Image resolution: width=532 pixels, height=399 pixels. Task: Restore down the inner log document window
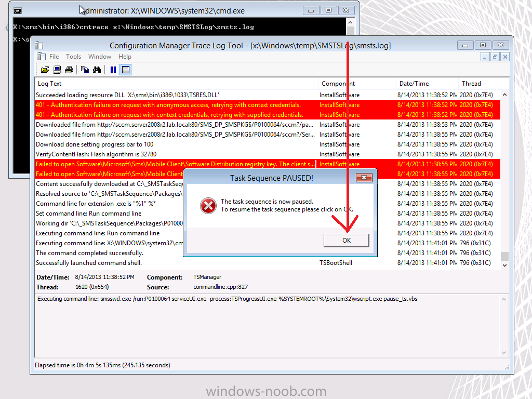point(495,57)
